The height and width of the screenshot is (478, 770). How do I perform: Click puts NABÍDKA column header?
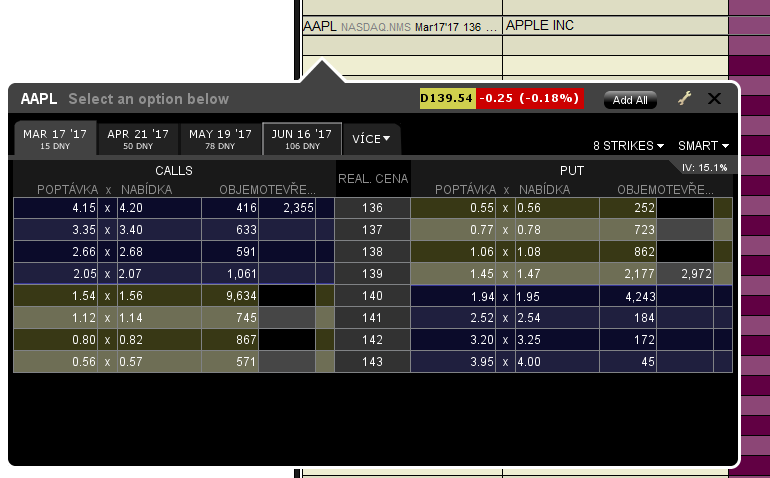pos(545,190)
